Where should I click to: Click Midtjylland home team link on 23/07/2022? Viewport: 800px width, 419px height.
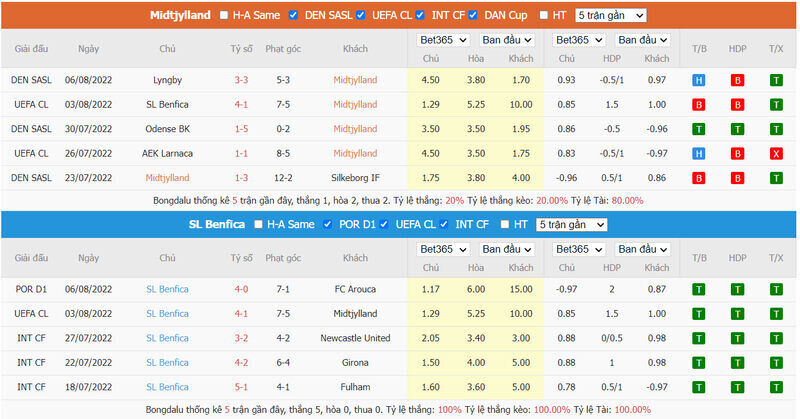pyautogui.click(x=167, y=178)
